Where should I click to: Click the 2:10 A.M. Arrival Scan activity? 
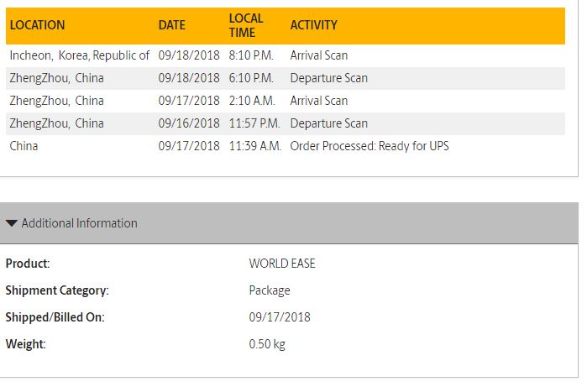coord(319,101)
